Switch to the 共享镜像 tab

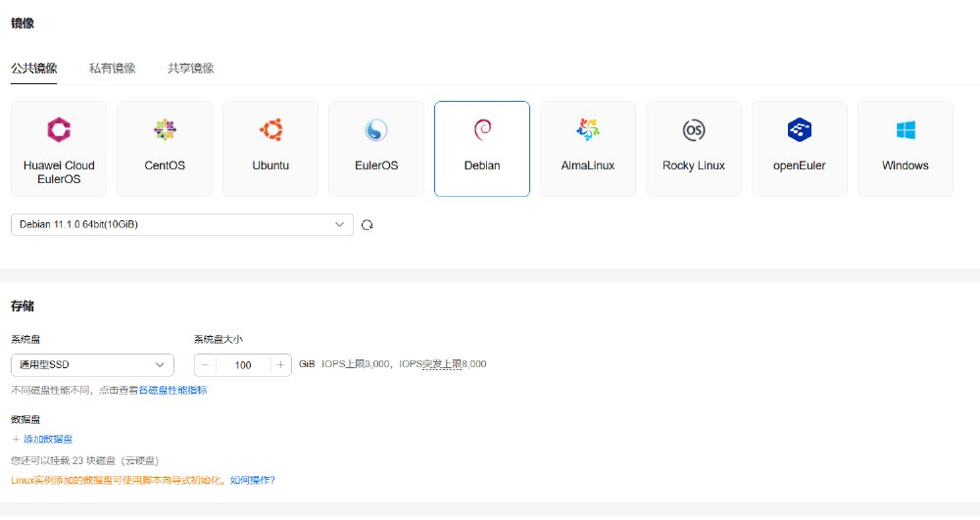[x=191, y=68]
